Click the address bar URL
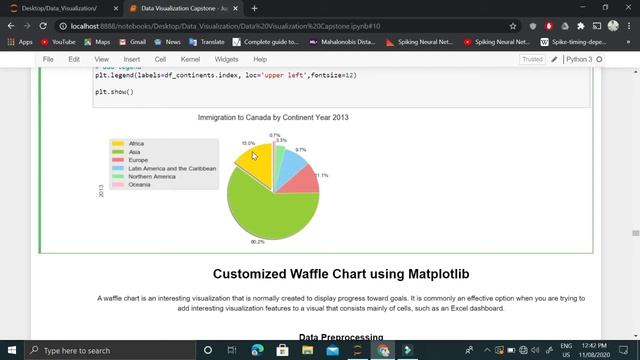The image size is (640, 360). click(225, 26)
